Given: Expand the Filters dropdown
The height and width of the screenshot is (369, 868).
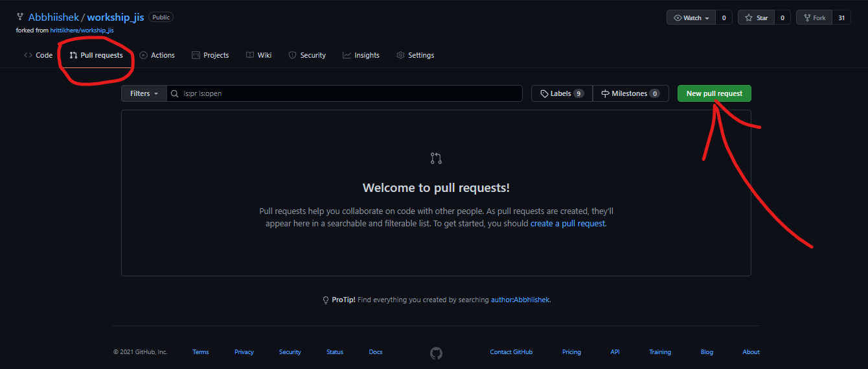Looking at the screenshot, I should pyautogui.click(x=144, y=93).
